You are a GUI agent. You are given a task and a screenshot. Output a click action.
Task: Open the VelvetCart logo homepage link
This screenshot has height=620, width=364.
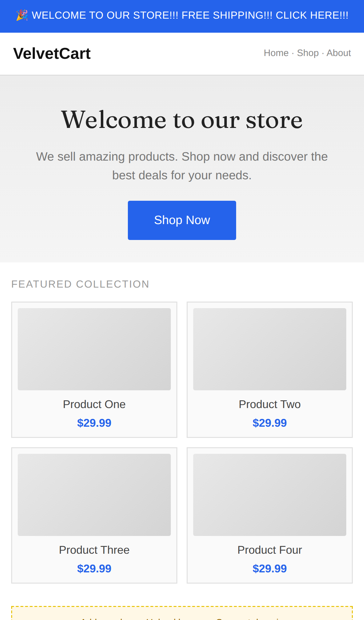coord(52,54)
